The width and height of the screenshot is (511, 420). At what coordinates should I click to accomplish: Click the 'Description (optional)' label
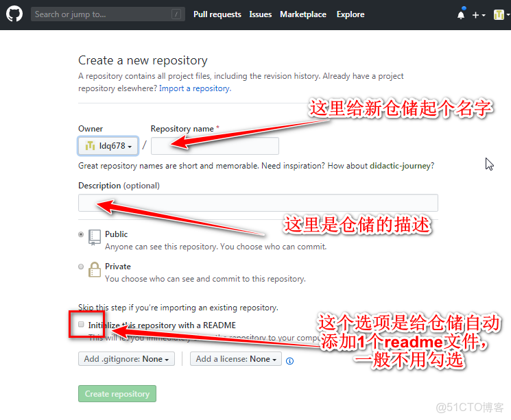pyautogui.click(x=119, y=186)
